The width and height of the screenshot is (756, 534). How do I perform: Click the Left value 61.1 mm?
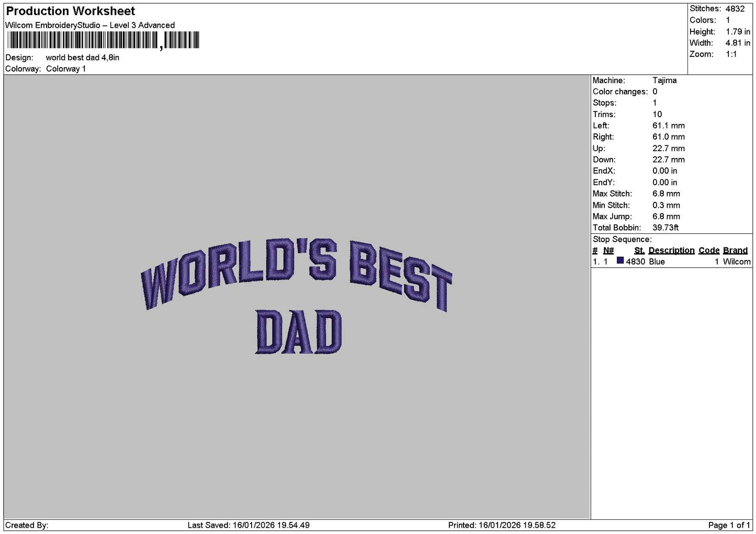(x=669, y=126)
